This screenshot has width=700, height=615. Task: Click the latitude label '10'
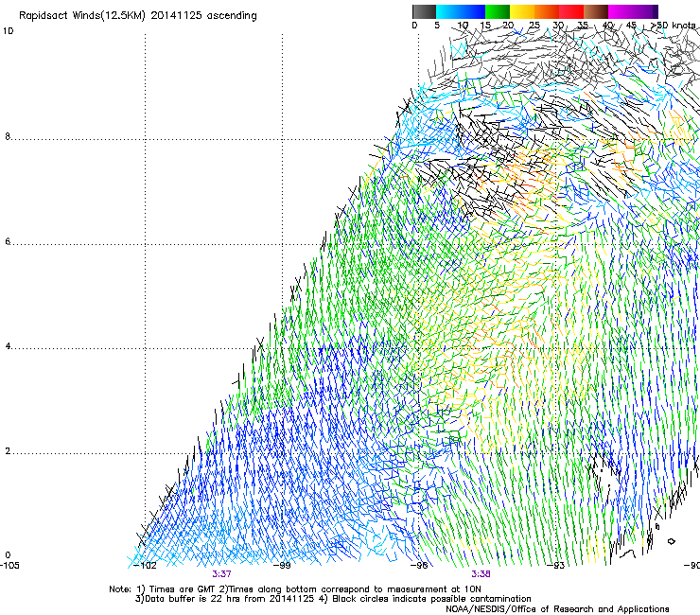[8, 31]
